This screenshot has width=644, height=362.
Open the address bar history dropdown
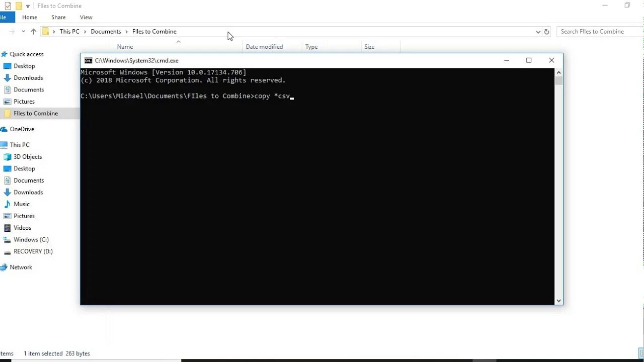pos(538,32)
